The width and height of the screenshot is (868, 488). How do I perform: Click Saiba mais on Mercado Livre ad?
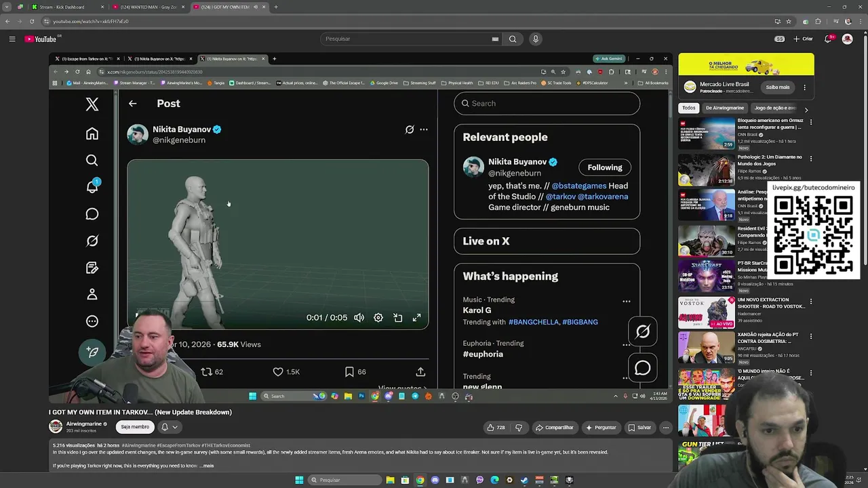click(778, 87)
